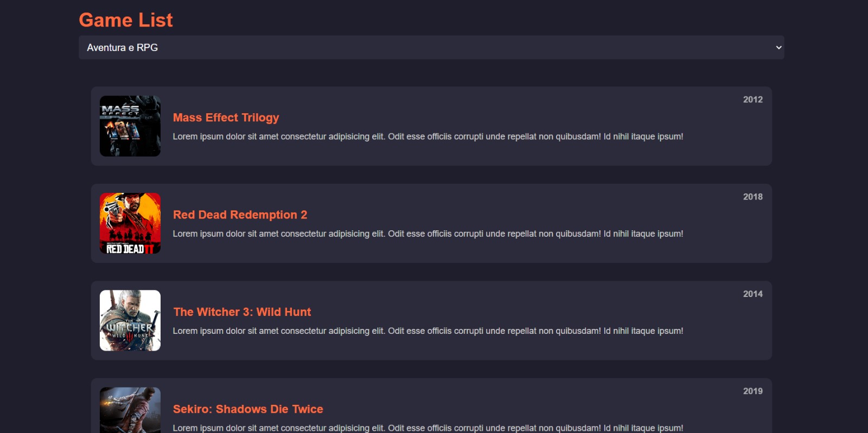Click the 2019 year label
Viewport: 868px width, 433px height.
(753, 391)
